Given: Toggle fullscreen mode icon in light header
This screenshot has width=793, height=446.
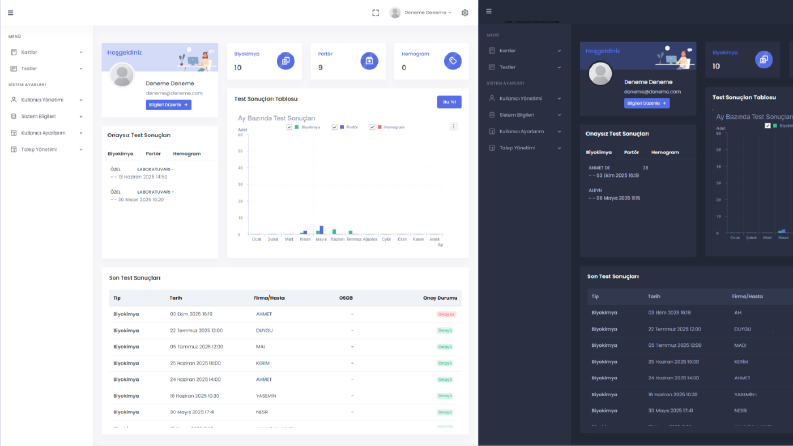Looking at the screenshot, I should click(x=375, y=13).
